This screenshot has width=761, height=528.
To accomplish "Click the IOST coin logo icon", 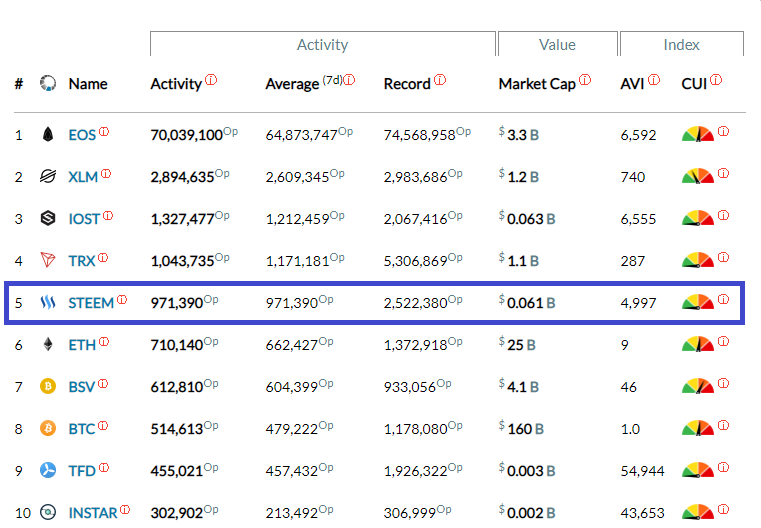I will [x=48, y=218].
